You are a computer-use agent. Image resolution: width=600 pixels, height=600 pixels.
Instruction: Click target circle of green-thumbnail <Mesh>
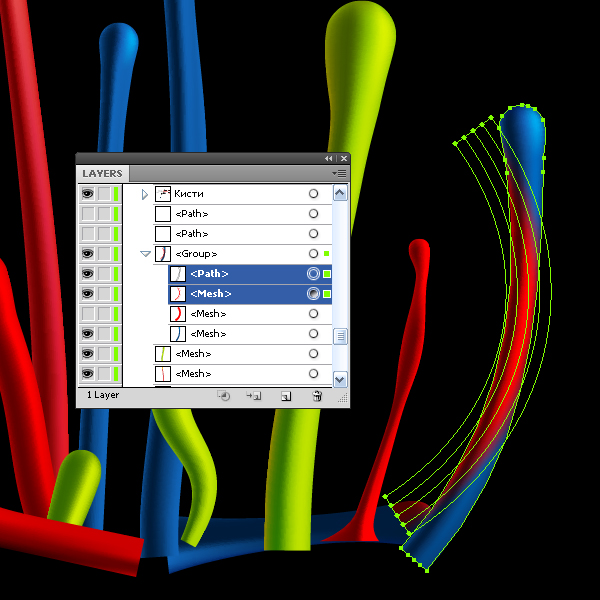coord(313,353)
